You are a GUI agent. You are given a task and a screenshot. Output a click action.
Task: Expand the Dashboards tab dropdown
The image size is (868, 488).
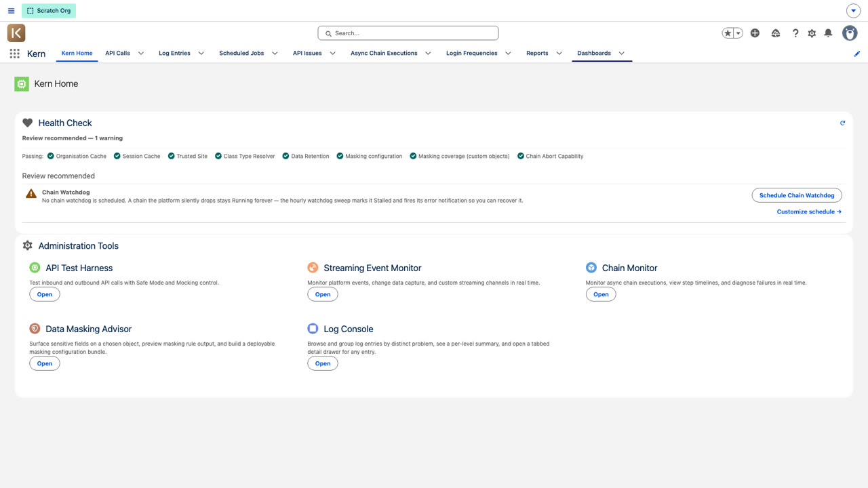(x=622, y=54)
